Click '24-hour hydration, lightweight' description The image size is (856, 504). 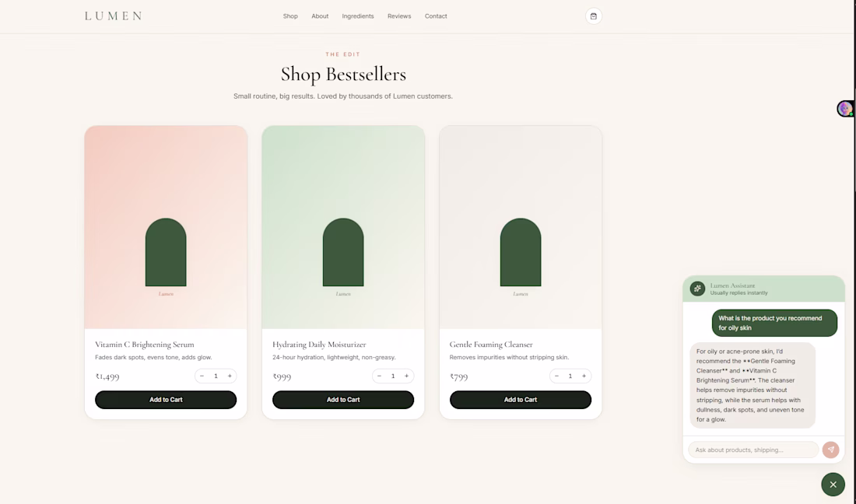click(x=334, y=357)
